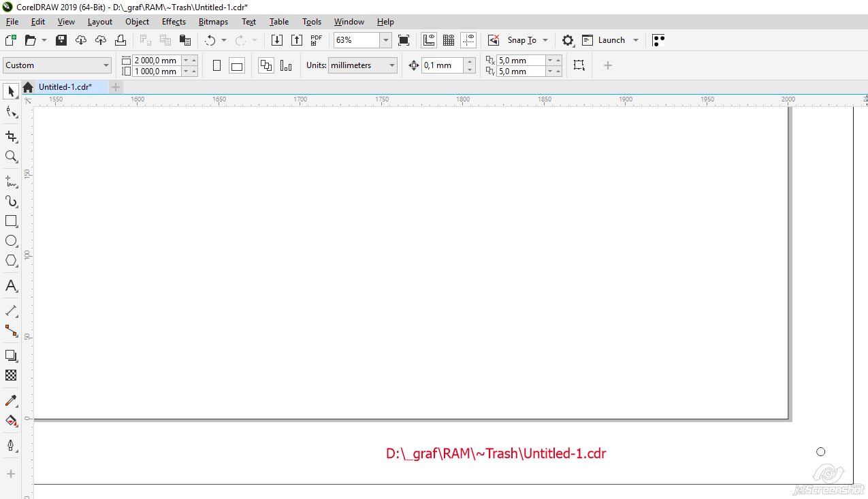The width and height of the screenshot is (868, 499).
Task: Toggle Show Grid button
Action: 449,40
